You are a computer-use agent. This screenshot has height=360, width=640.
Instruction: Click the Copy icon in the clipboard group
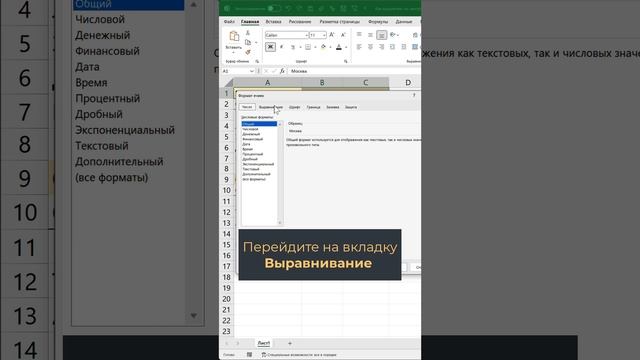pos(248,42)
